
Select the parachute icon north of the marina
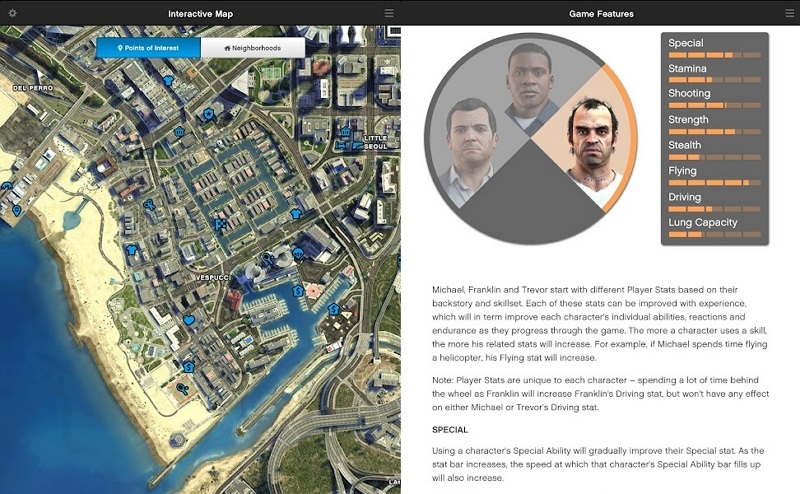[x=298, y=253]
